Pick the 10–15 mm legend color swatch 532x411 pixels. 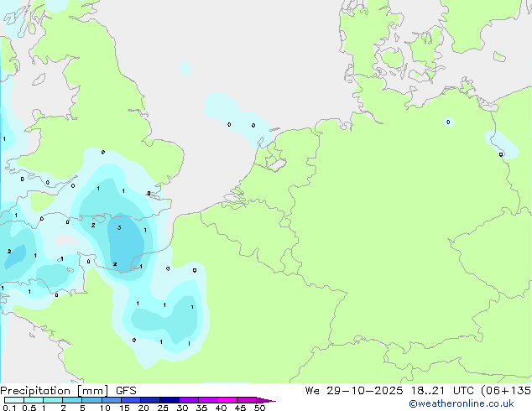point(111,400)
